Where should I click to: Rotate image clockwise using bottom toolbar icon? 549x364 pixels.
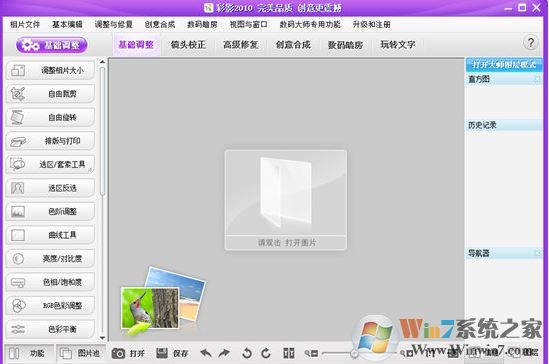coord(266,353)
